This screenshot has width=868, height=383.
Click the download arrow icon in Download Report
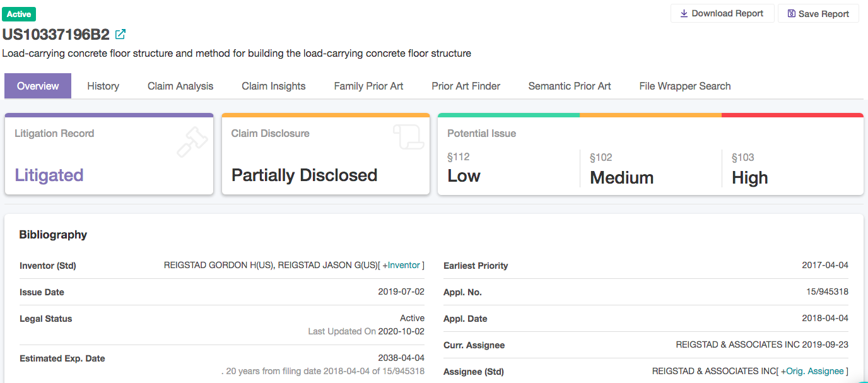point(684,13)
